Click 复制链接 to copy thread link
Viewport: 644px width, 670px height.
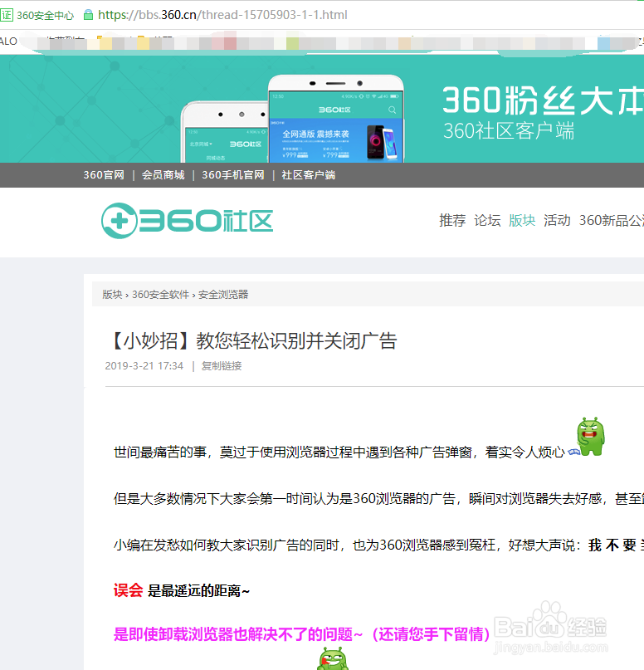222,366
